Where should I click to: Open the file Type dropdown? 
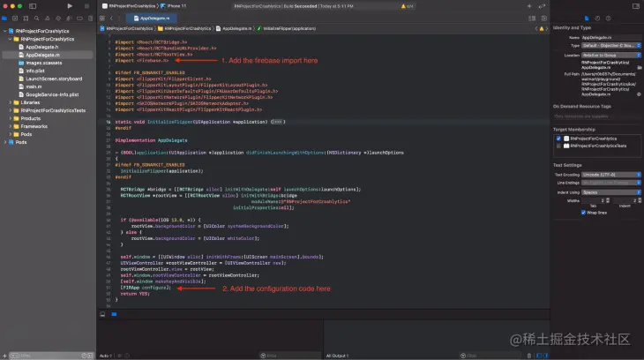[611, 46]
